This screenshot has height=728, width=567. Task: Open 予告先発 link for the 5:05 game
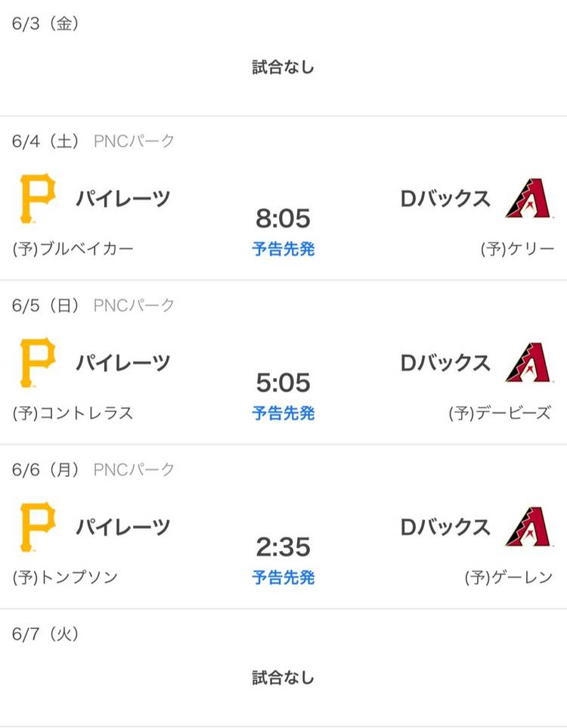click(283, 414)
